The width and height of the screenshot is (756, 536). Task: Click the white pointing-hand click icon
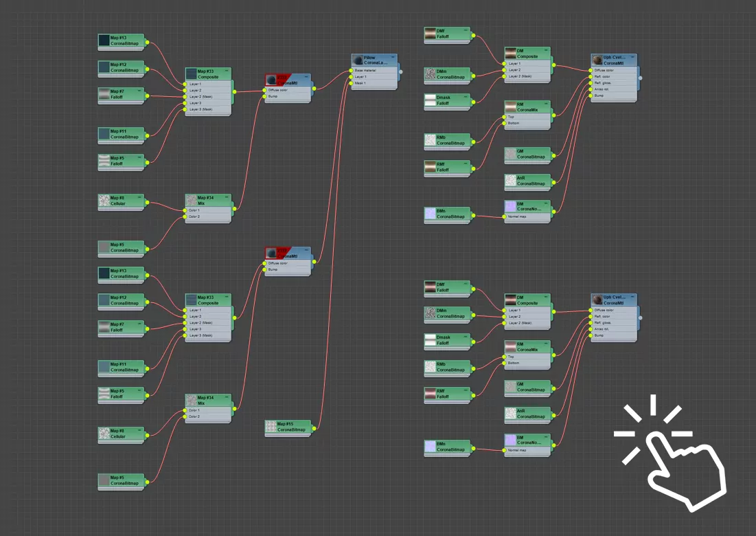point(675,455)
